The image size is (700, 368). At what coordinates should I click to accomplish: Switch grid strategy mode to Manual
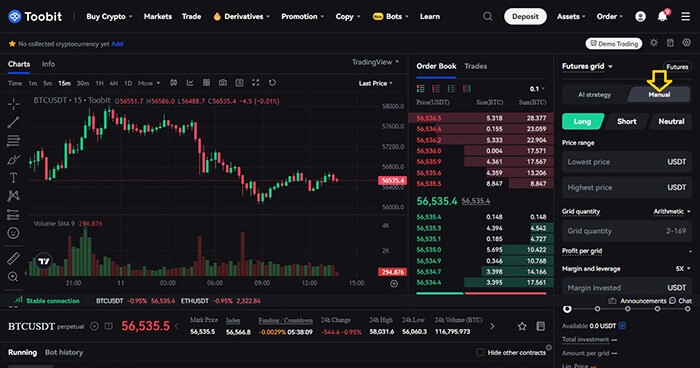coord(659,95)
